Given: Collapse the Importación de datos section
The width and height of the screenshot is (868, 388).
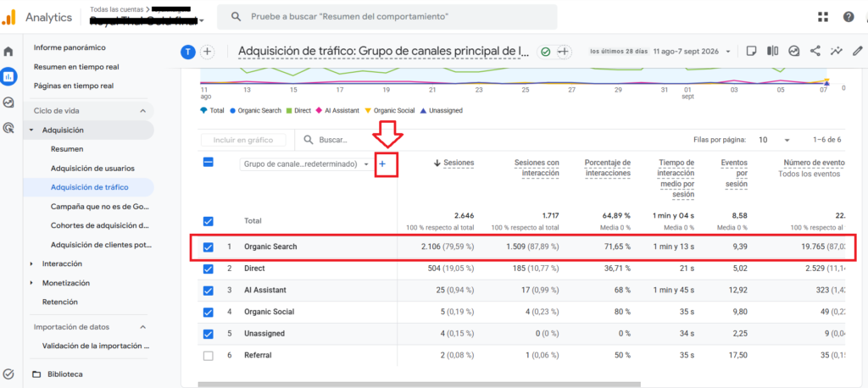Looking at the screenshot, I should coord(142,326).
